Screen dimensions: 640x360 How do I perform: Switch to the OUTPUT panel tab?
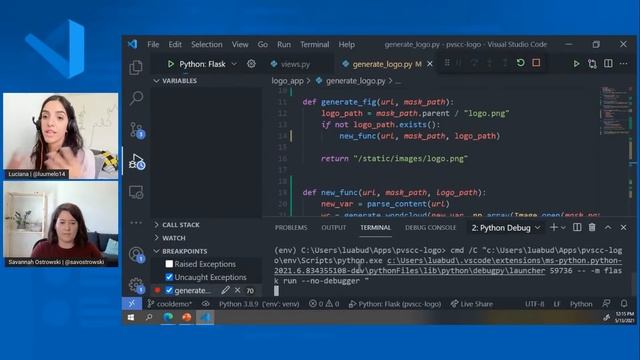pos(333,228)
